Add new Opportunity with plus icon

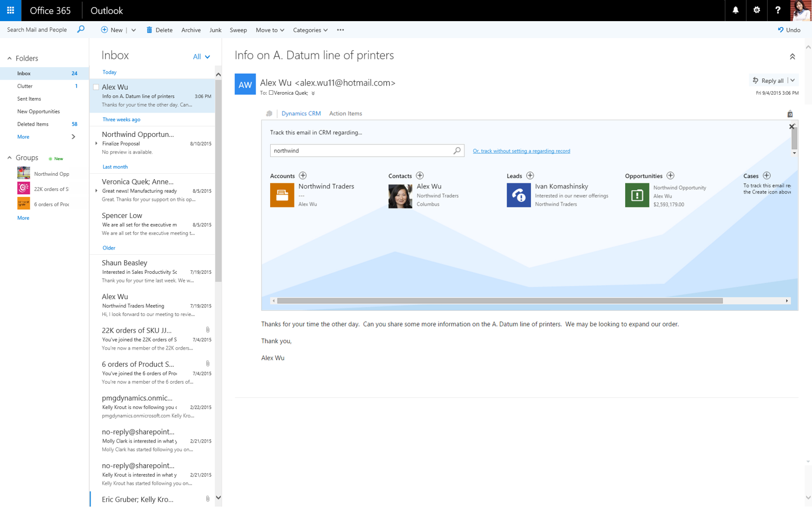tap(670, 175)
